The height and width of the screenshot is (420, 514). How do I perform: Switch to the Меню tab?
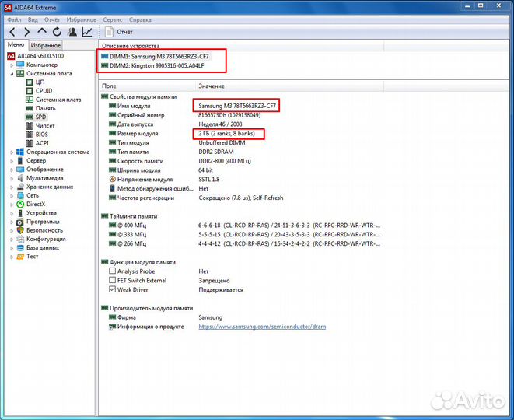tap(16, 44)
